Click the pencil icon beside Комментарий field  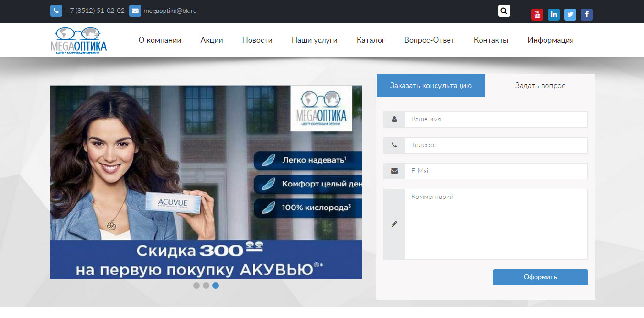coord(394,224)
